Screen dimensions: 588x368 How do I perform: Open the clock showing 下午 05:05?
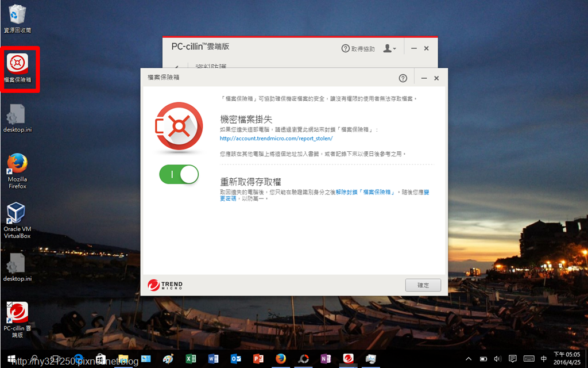point(567,359)
